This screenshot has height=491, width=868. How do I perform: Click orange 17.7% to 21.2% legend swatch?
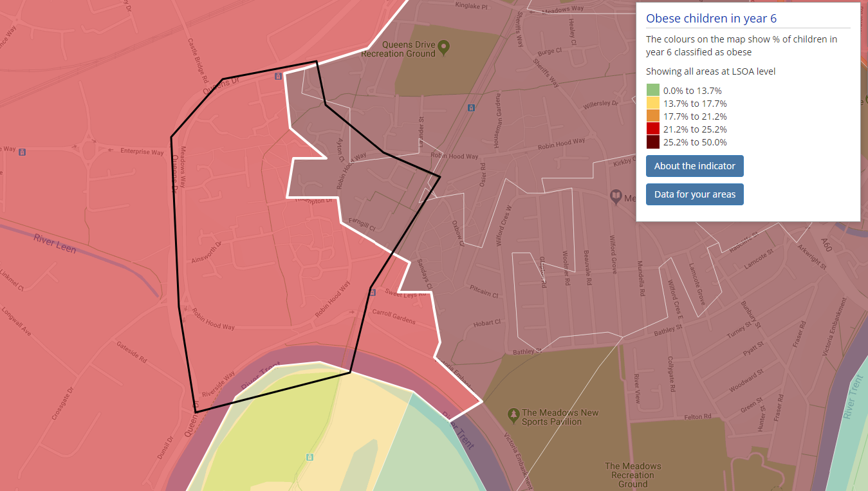[x=652, y=116]
